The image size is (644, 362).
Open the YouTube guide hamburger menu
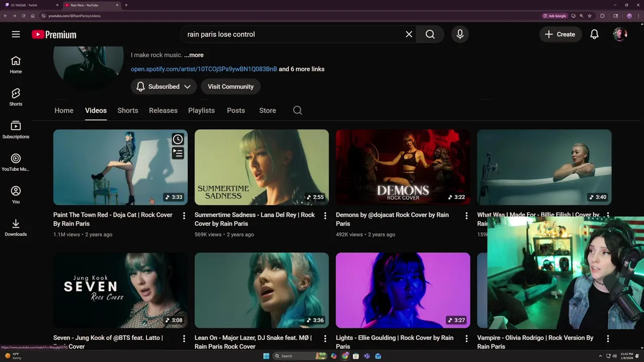16,34
